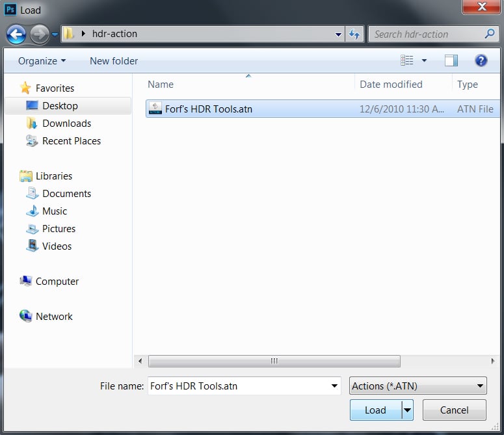Click the horizontal scrollbar thumb
Image resolution: width=504 pixels, height=435 pixels.
point(274,361)
